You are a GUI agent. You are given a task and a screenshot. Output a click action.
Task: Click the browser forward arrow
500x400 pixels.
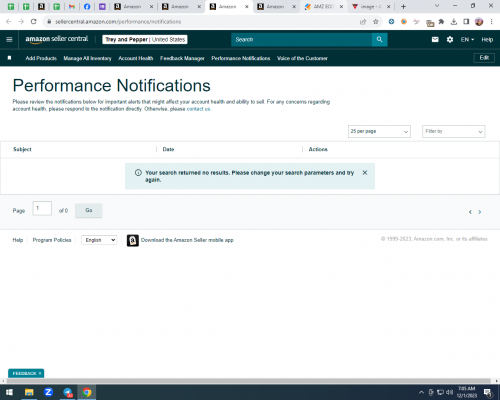[x=21, y=22]
